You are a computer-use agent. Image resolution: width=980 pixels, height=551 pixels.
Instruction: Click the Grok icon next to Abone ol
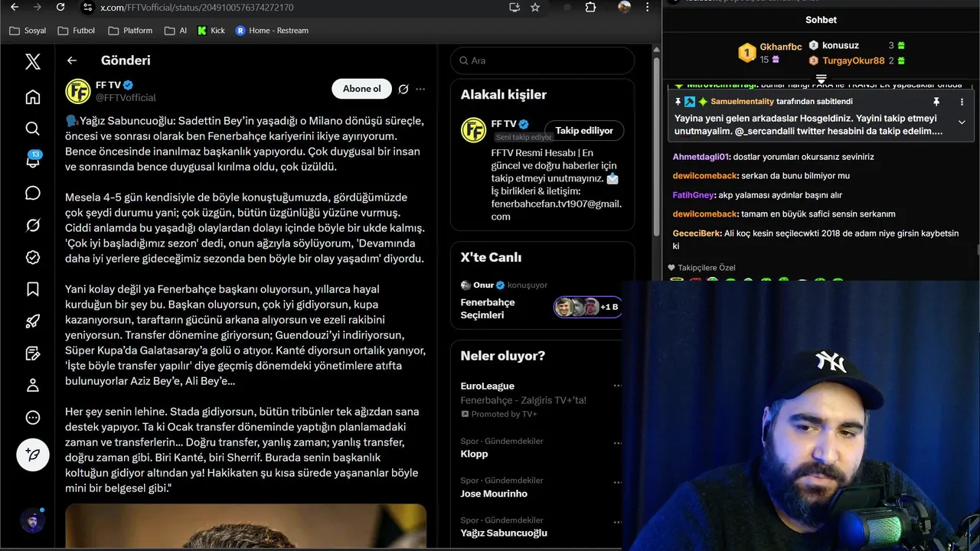click(x=403, y=90)
